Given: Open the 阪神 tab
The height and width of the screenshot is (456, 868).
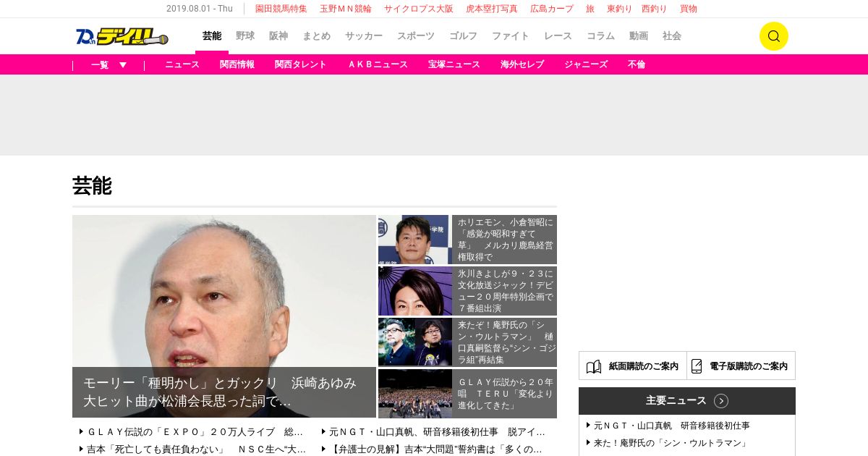Looking at the screenshot, I should click(278, 36).
